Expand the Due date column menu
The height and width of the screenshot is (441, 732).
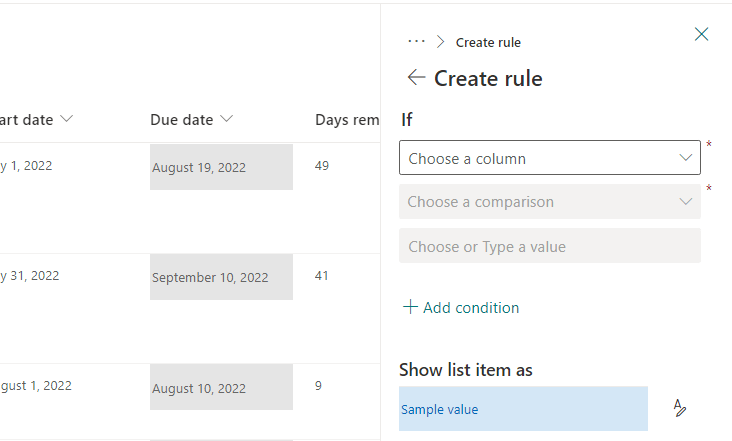(x=226, y=119)
